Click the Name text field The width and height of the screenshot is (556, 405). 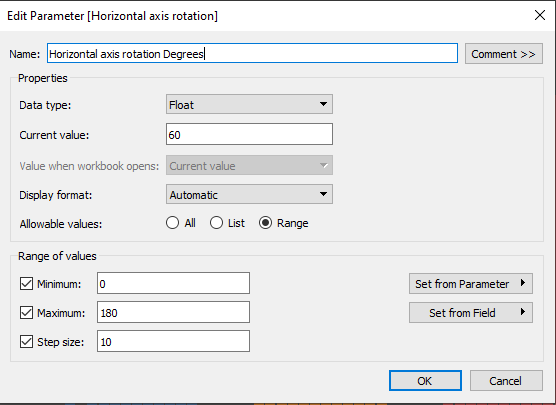[x=252, y=54]
